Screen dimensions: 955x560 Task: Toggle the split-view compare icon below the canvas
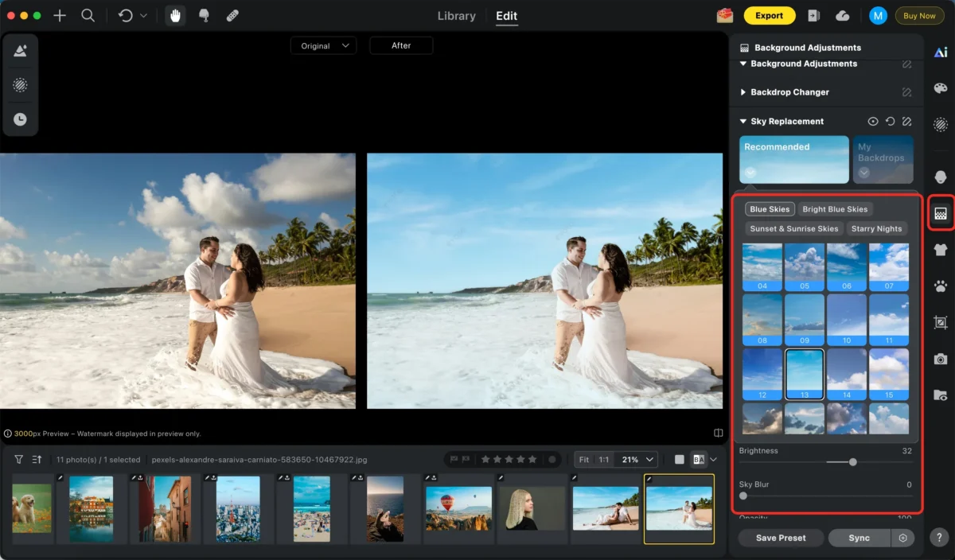click(718, 433)
